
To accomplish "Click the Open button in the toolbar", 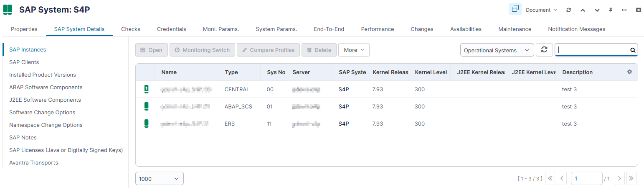I will click(152, 50).
